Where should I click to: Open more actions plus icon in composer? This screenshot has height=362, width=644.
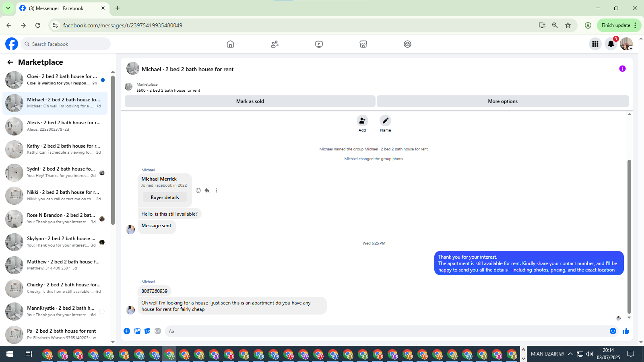coord(127,331)
